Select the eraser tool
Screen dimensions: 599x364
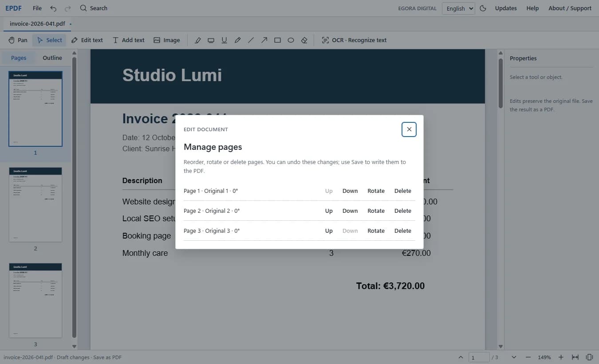click(304, 40)
